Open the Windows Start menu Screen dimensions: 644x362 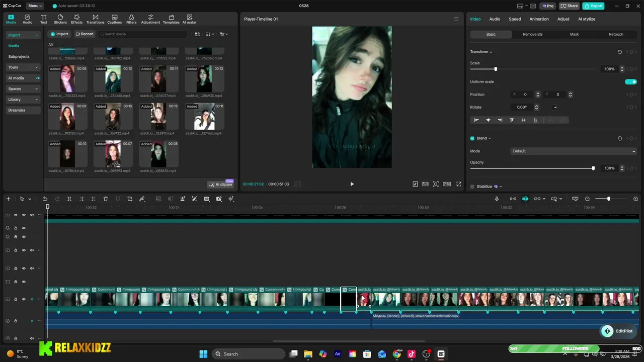point(203,354)
